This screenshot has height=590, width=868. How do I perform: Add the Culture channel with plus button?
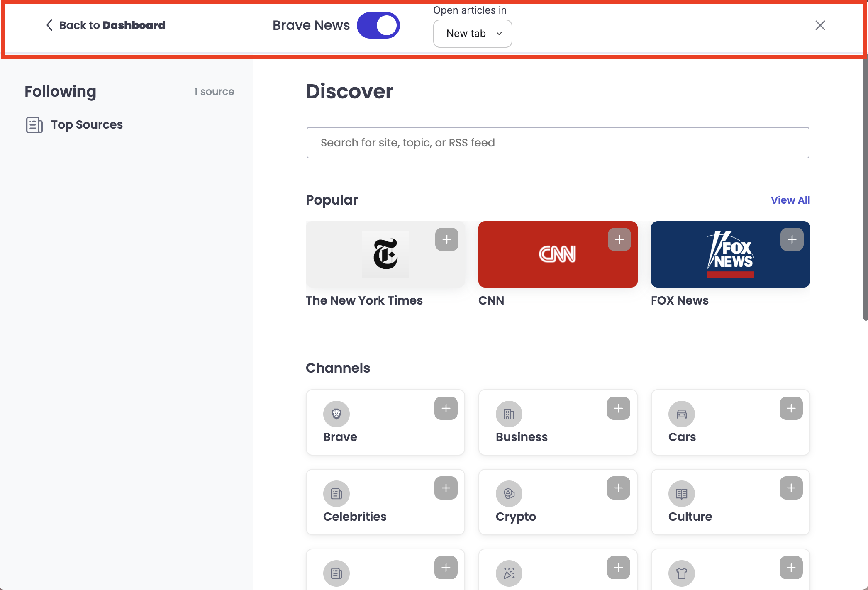pos(791,488)
